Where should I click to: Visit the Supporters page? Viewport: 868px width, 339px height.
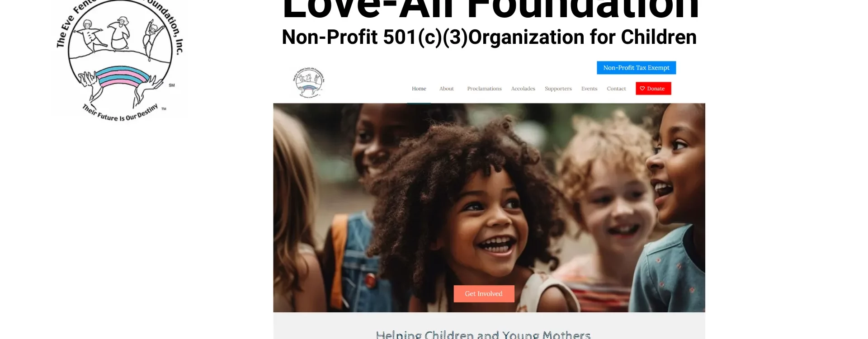pos(558,89)
